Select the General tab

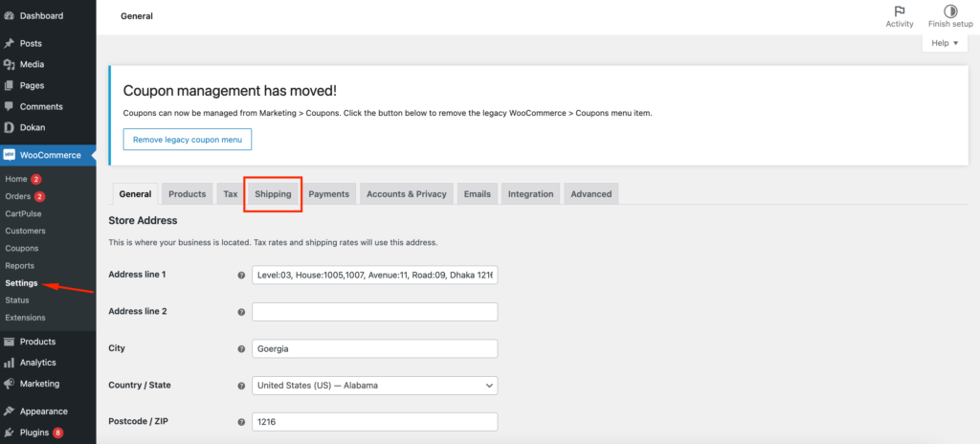(x=135, y=194)
